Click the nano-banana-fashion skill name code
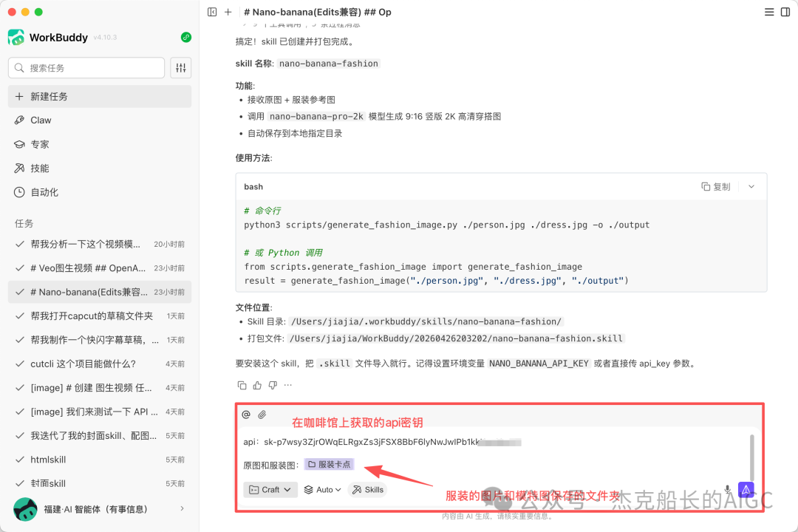The image size is (798, 532). pos(329,64)
